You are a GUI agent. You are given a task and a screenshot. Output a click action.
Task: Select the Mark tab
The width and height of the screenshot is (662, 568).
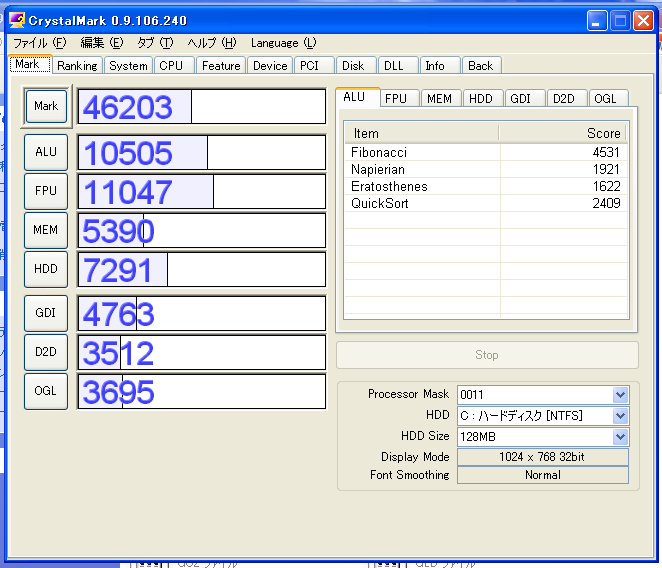click(30, 64)
